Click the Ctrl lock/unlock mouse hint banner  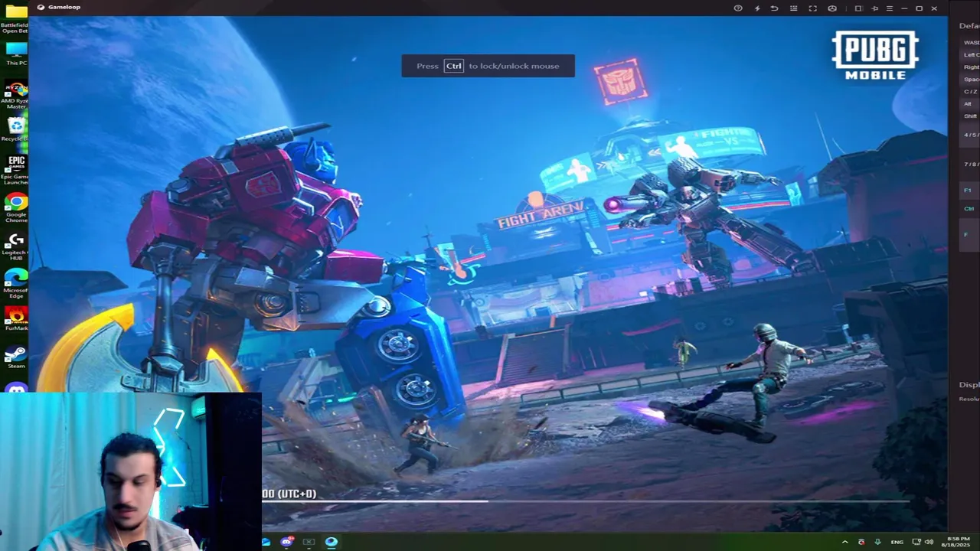[488, 66]
